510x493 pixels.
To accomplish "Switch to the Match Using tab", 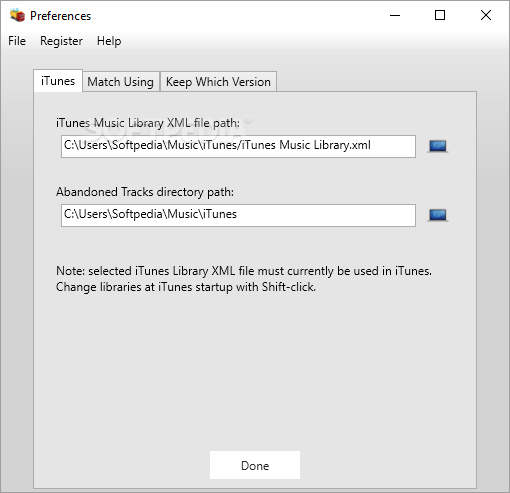I will coord(121,82).
